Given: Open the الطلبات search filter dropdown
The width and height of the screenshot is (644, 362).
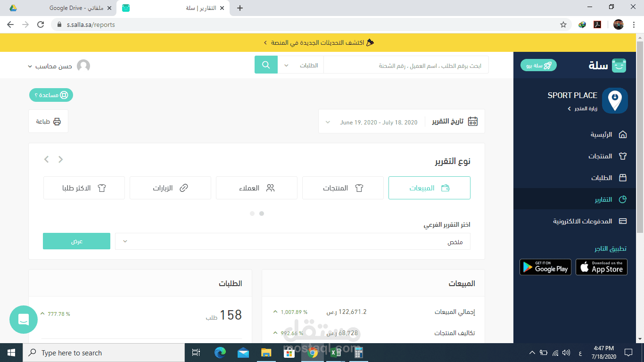Looking at the screenshot, I should tap(299, 65).
